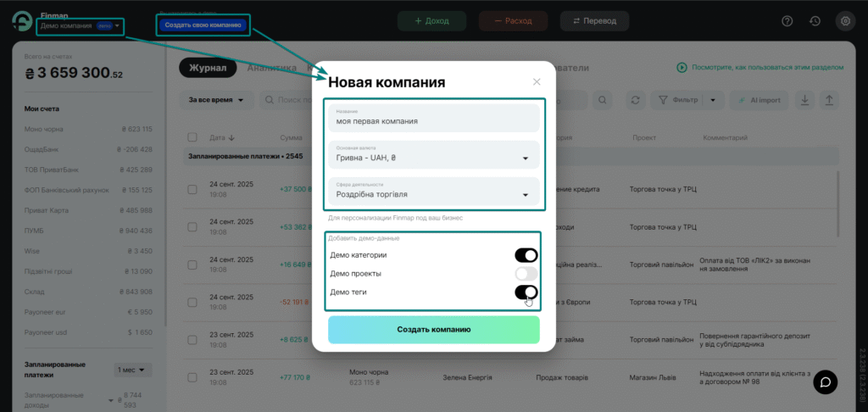The image size is (868, 412).
Task: Open the settings gear icon
Action: point(844,20)
